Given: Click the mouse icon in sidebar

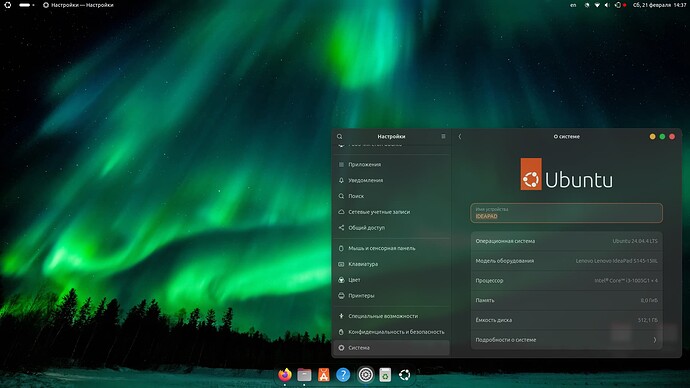Looking at the screenshot, I should click(x=341, y=248).
